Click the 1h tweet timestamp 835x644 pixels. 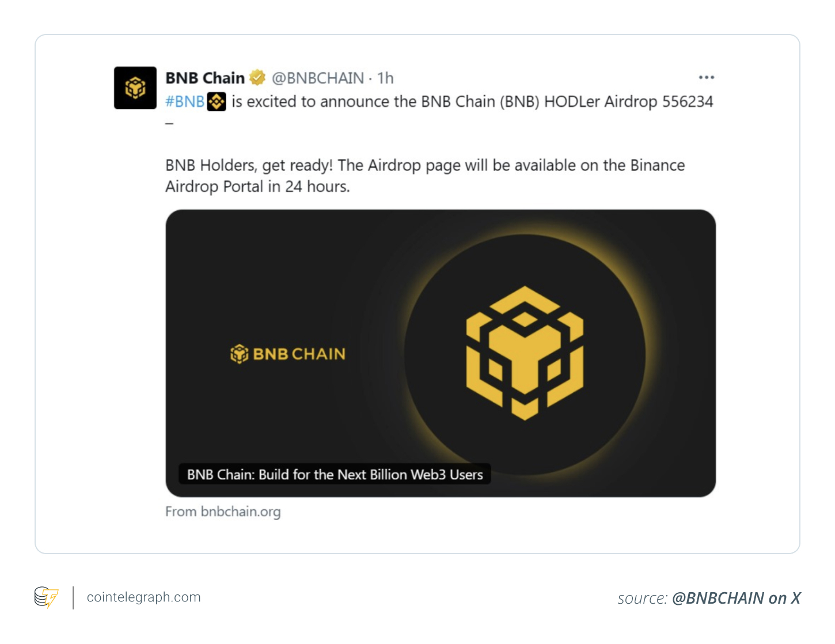tap(385, 78)
